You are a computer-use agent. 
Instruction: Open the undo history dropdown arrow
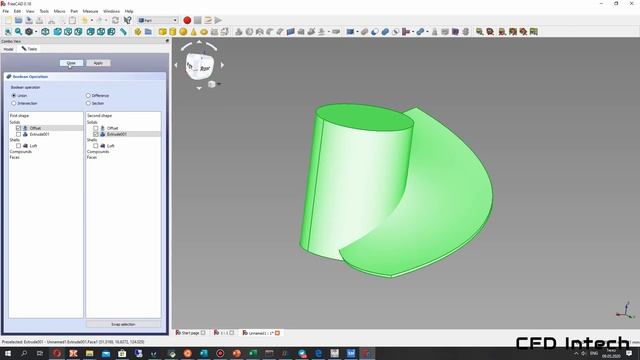point(92,20)
